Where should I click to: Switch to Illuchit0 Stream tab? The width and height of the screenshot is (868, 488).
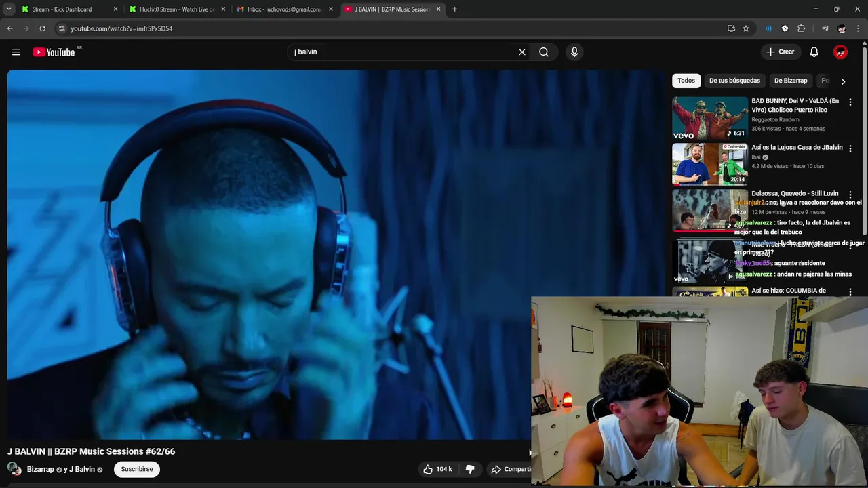click(178, 9)
